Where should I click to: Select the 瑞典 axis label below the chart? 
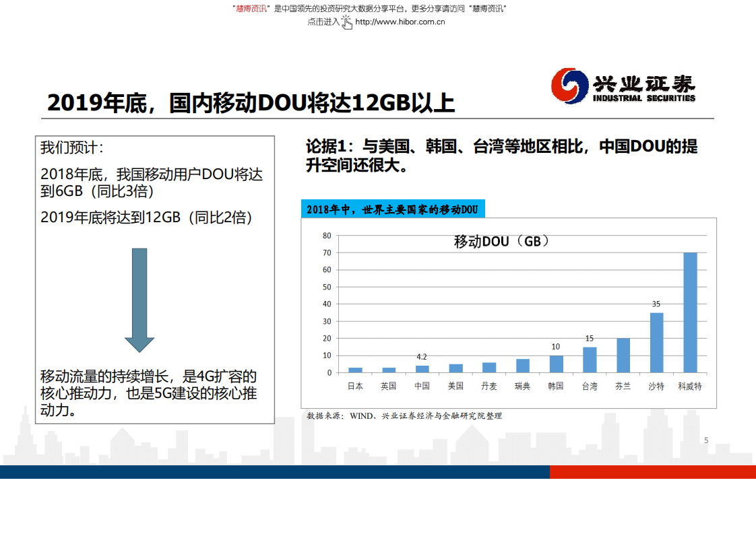522,385
